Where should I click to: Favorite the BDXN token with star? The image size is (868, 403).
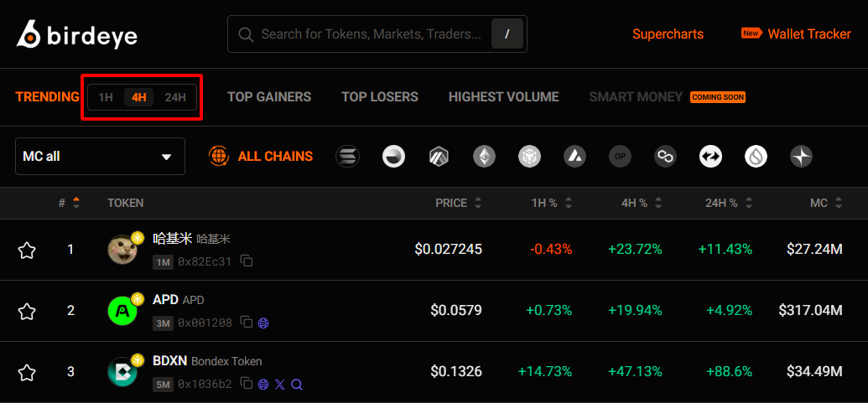(x=27, y=373)
